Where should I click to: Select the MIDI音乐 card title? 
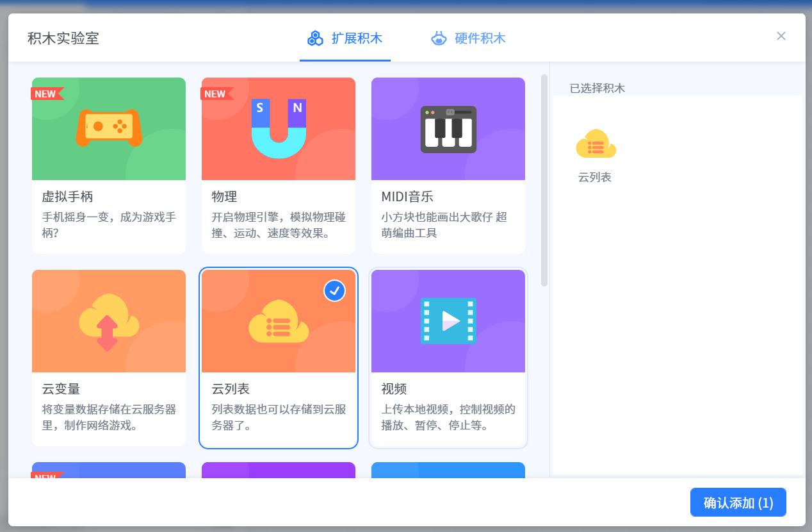407,196
